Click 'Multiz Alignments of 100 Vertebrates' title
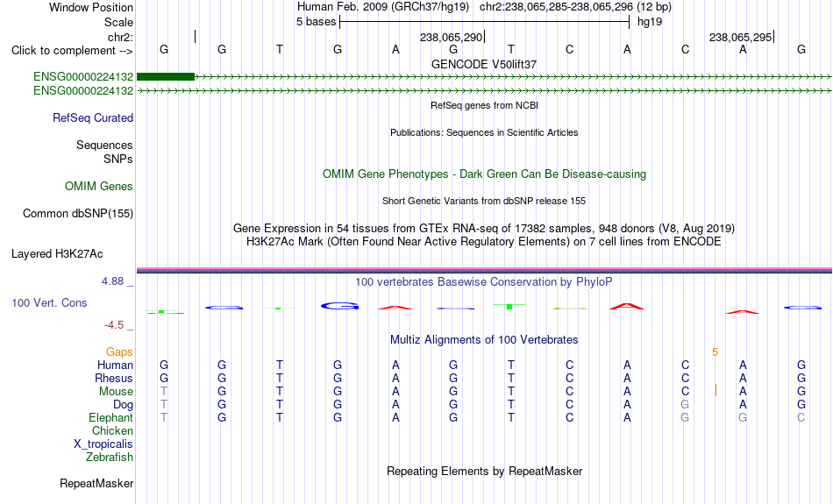 (484, 340)
